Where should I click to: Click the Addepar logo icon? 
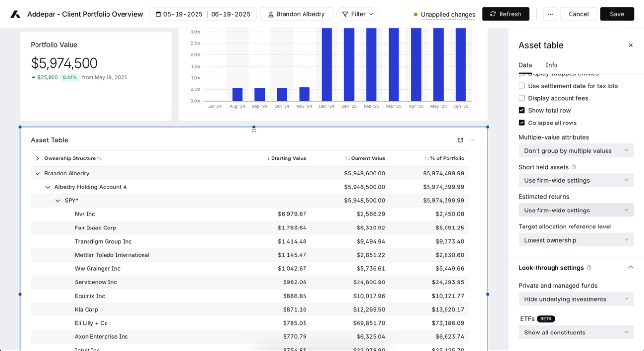16,14
